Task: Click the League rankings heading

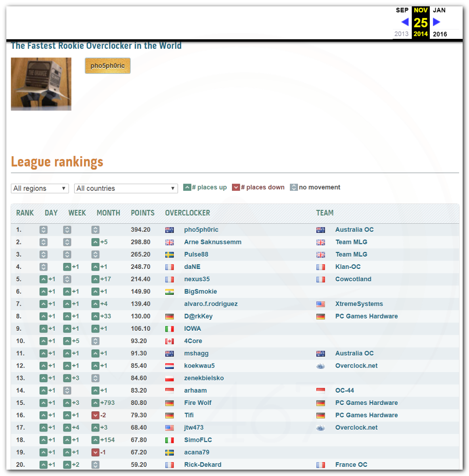Action: pyautogui.click(x=57, y=162)
